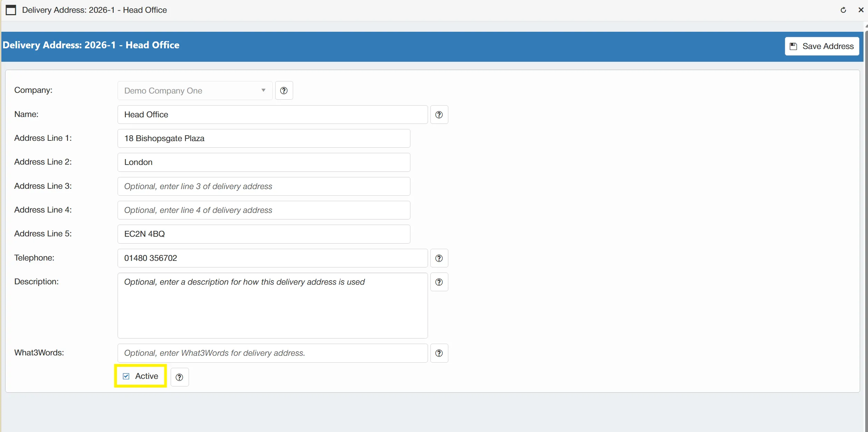Image resolution: width=868 pixels, height=432 pixels.
Task: Click the window icon in title bar
Action: point(11,10)
